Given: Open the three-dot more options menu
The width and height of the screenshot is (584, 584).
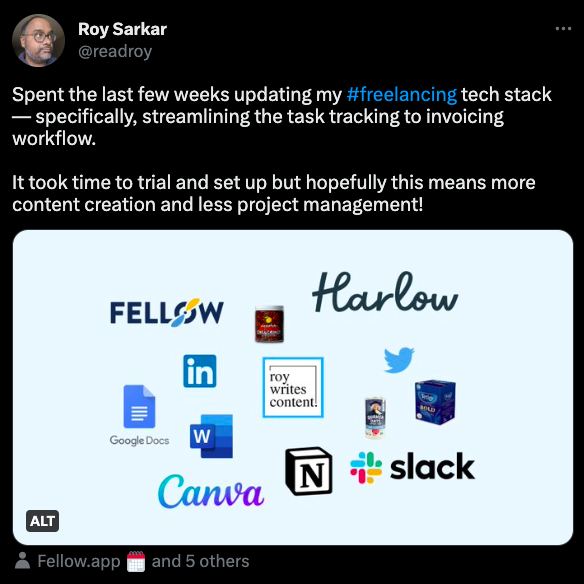Looking at the screenshot, I should [563, 29].
